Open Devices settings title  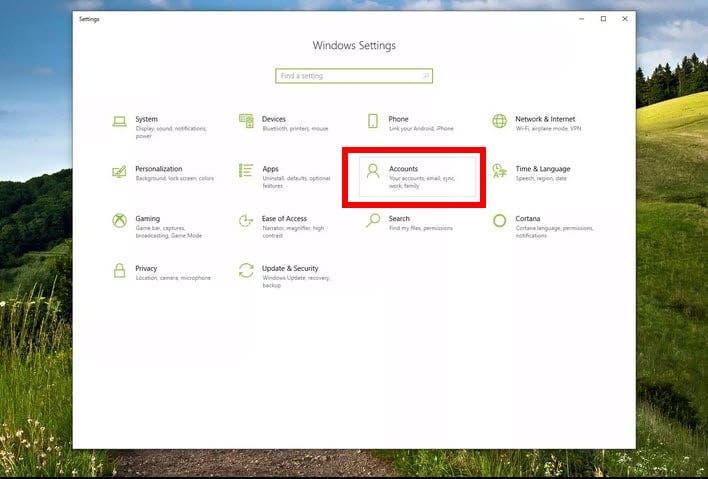coord(274,119)
